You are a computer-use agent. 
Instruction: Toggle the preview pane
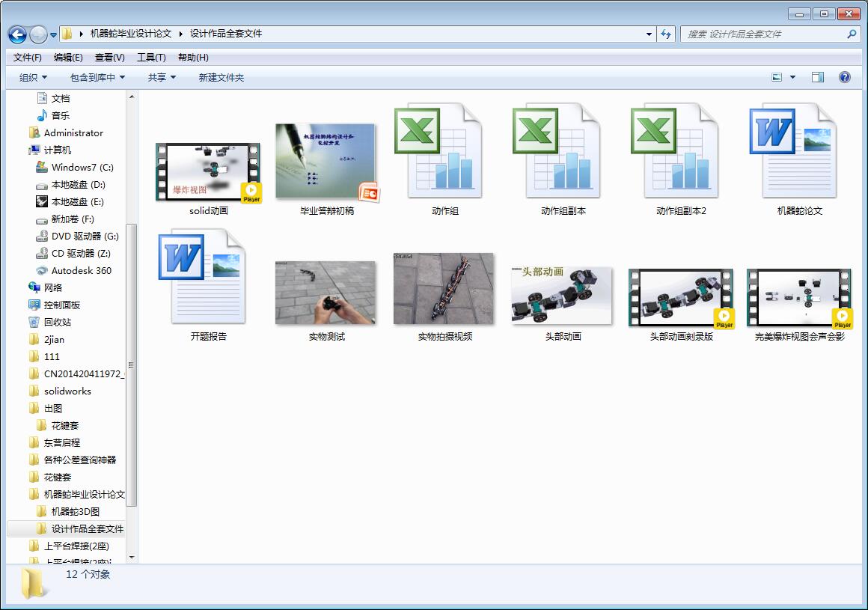click(x=818, y=78)
